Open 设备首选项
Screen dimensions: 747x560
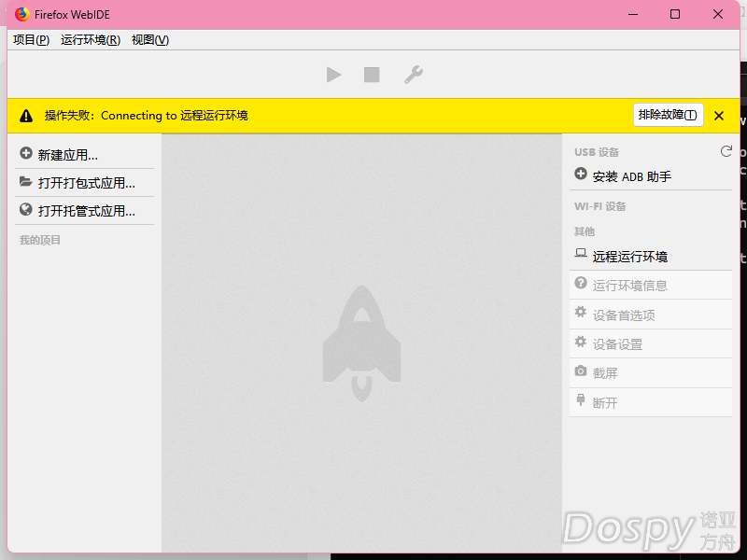pos(650,315)
